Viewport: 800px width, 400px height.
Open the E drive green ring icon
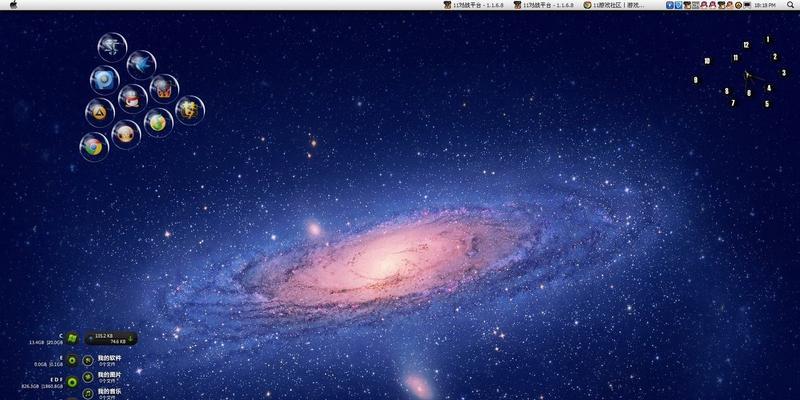click(x=72, y=360)
